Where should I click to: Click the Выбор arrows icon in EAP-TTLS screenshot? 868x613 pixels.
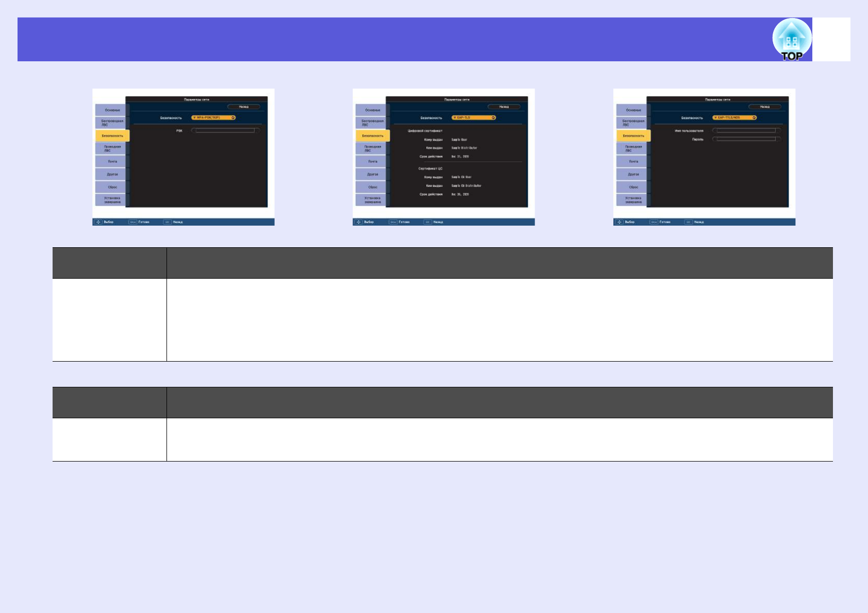click(x=619, y=222)
